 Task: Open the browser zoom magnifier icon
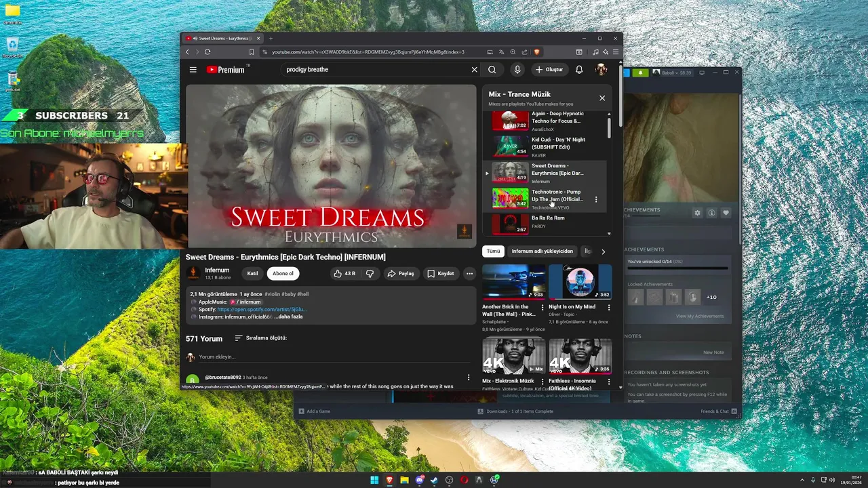[x=513, y=52]
